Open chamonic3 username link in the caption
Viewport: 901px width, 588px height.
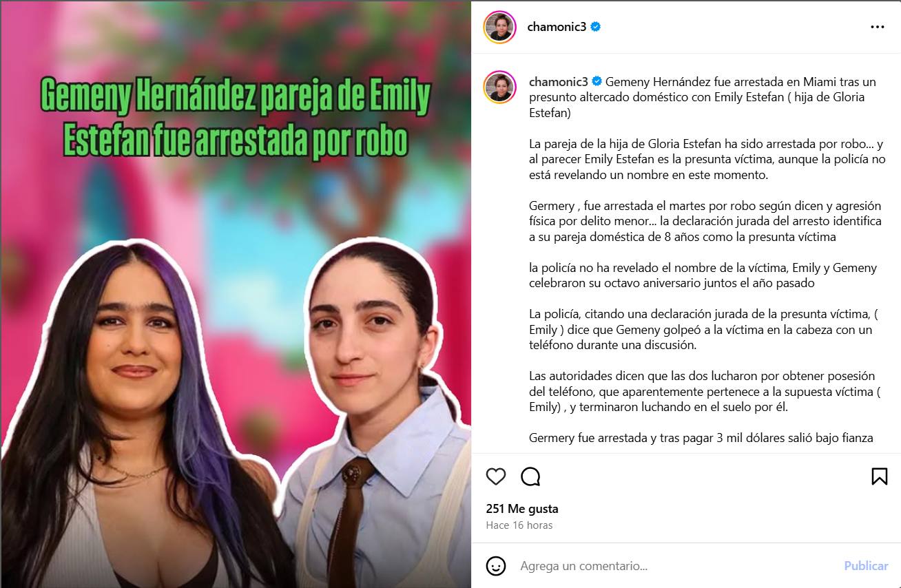click(559, 81)
